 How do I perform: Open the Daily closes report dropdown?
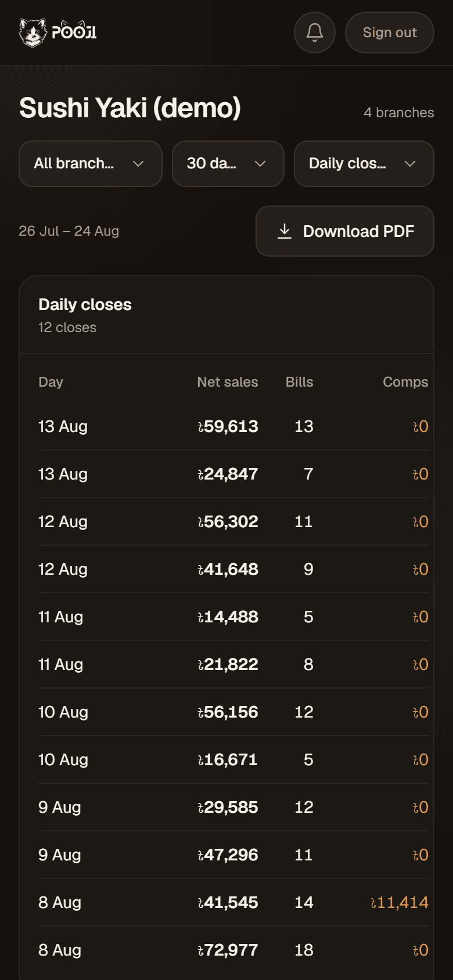pyautogui.click(x=364, y=164)
